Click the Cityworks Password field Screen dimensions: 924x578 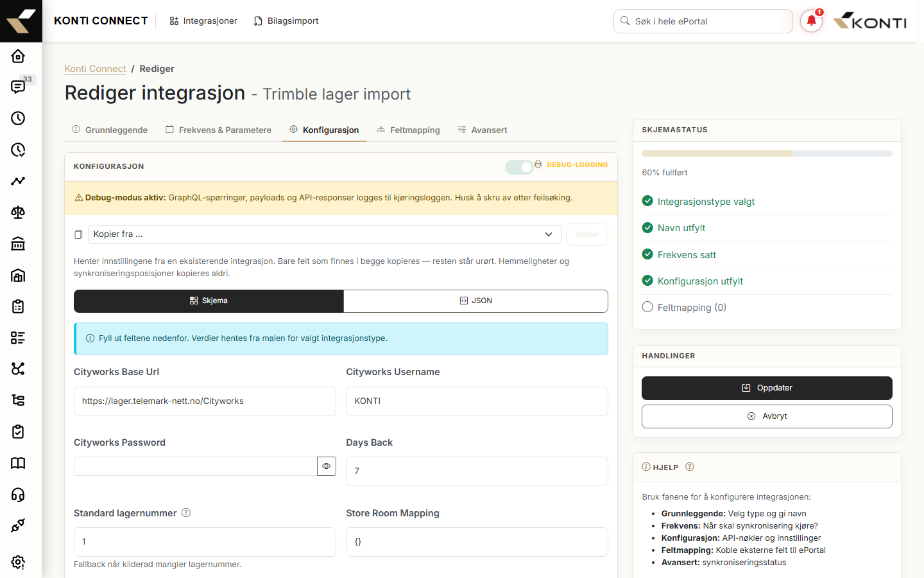(195, 466)
